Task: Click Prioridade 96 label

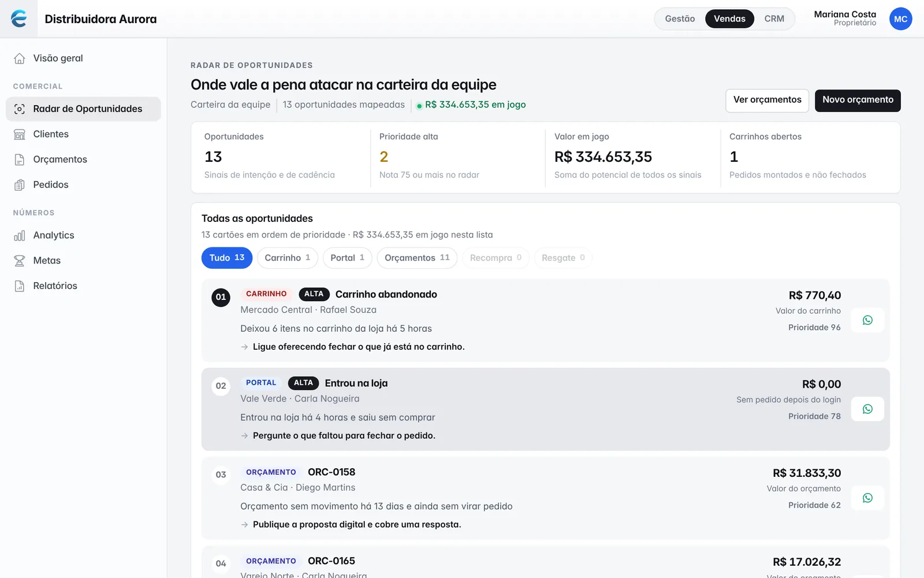Action: coord(814,328)
